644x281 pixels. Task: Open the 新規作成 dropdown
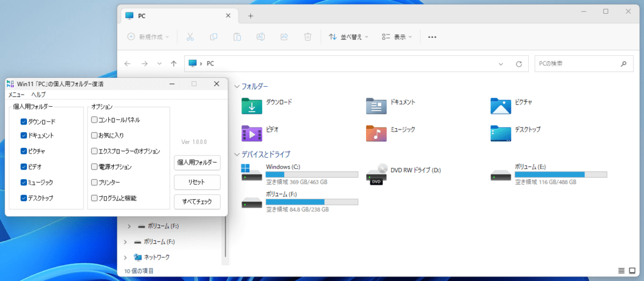tap(148, 37)
